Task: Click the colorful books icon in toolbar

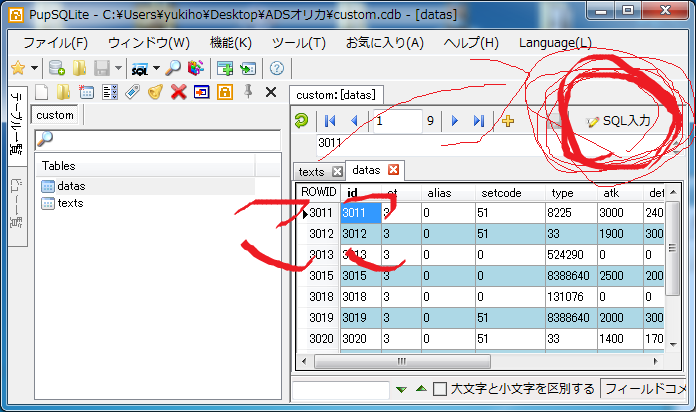Action: (x=196, y=68)
